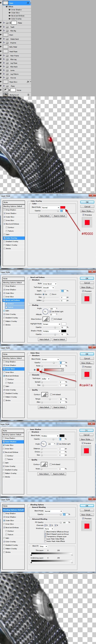Uncheck channel R in the Advanced Blending section
Image resolution: width=96 pixels, height=644 pixels.
(x=45, y=525)
